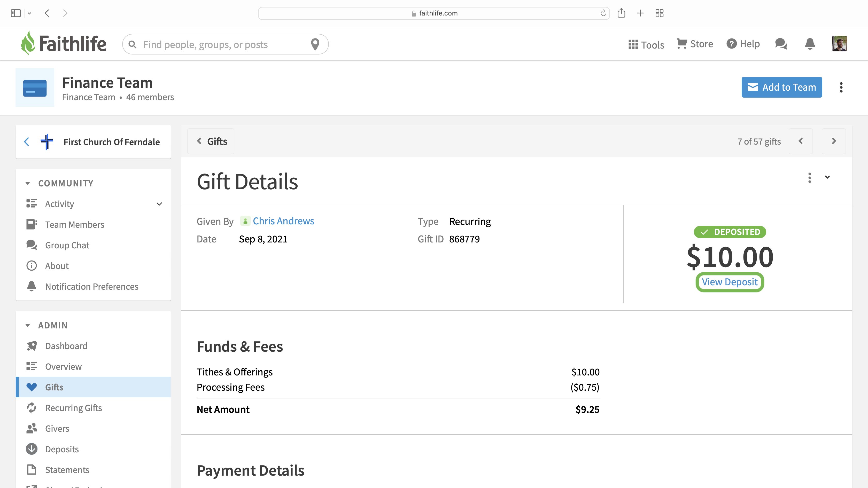Open the Help menu
This screenshot has height=488, width=868.
point(743,44)
